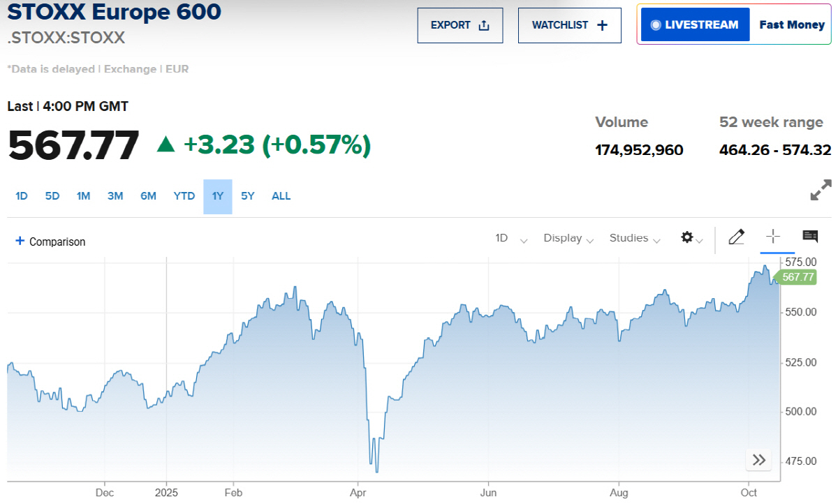Switch to the YTD time range tab
The image size is (838, 504).
pyautogui.click(x=184, y=196)
